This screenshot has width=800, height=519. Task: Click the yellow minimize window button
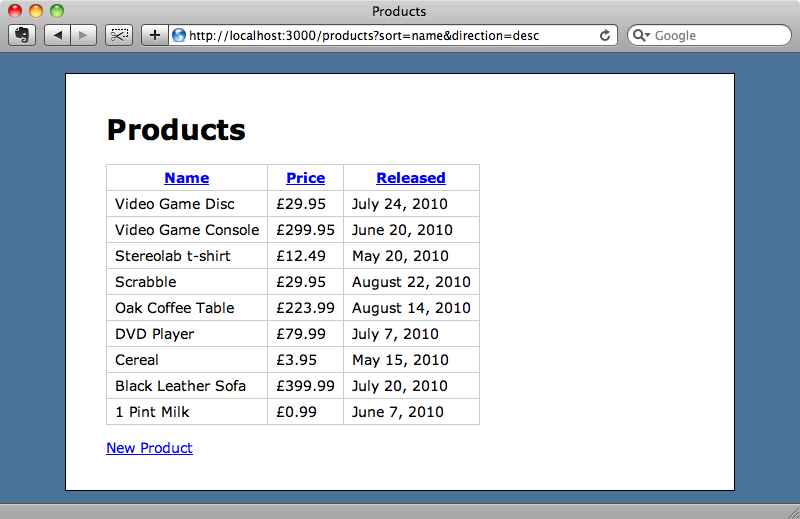point(36,11)
